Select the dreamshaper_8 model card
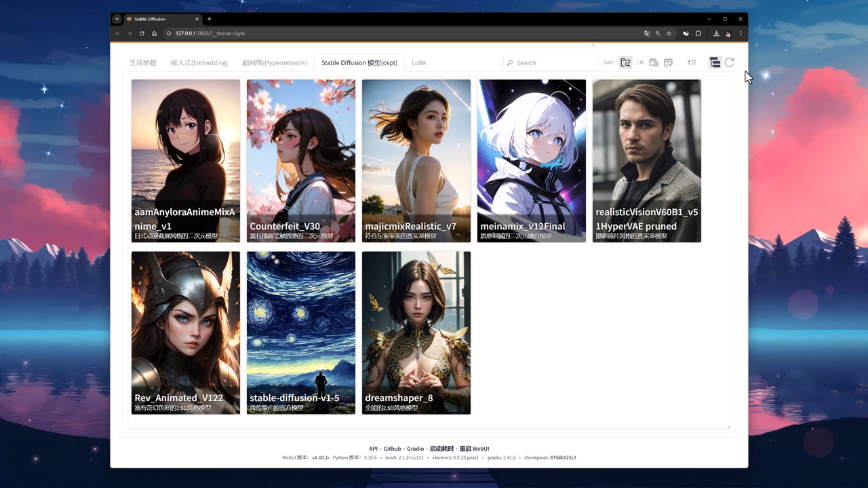The image size is (868, 488). point(416,333)
